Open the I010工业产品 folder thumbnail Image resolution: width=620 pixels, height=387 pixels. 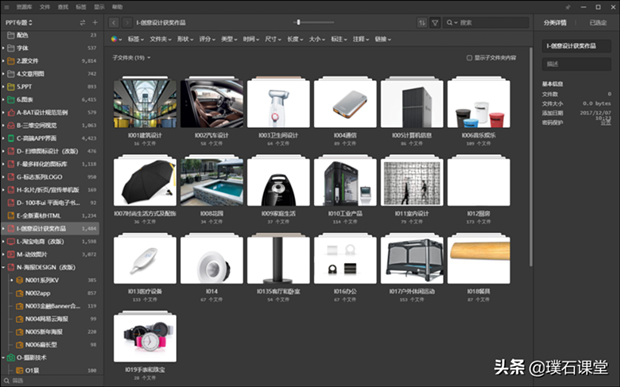[x=345, y=181]
